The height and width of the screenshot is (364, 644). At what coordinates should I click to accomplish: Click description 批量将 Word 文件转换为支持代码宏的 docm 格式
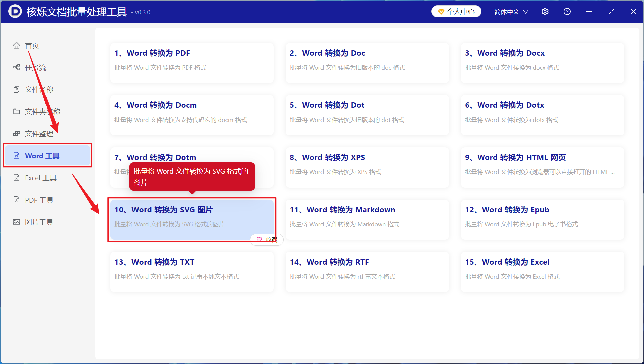(x=181, y=120)
